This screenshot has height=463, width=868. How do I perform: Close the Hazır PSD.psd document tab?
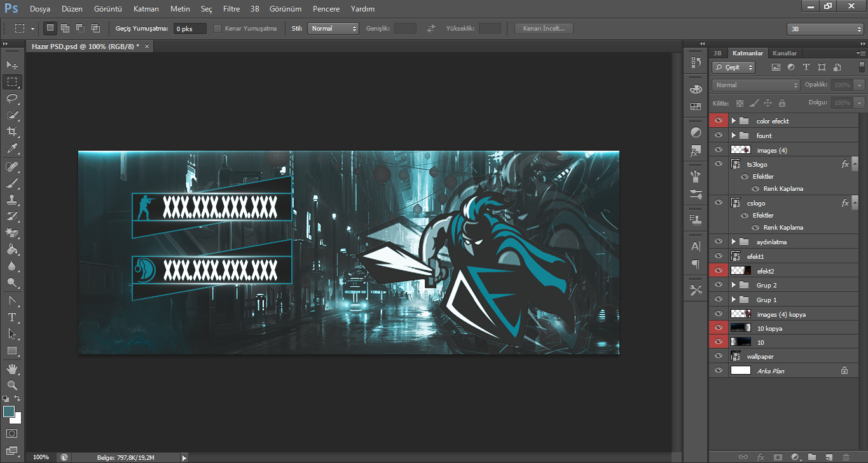point(147,46)
